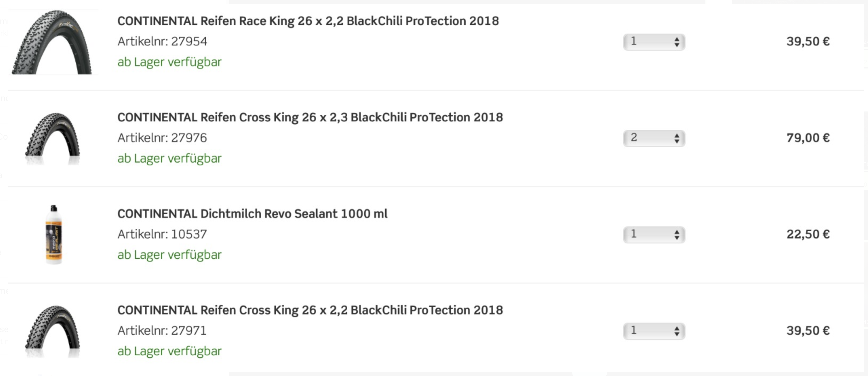Viewport: 868px width, 376px height.
Task: Open CONTINENTAL Dichtmilch Revo Sealant 1000 ml link
Action: tap(252, 214)
